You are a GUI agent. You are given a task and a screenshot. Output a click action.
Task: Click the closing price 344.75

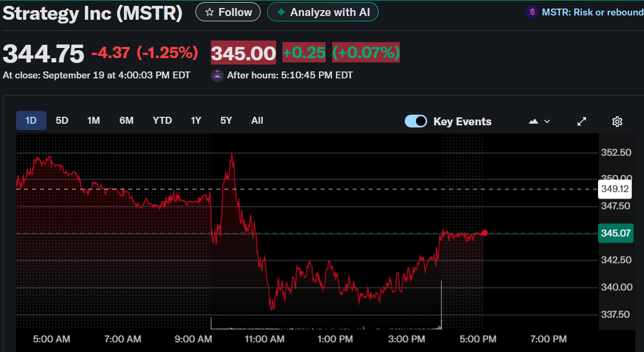point(44,53)
